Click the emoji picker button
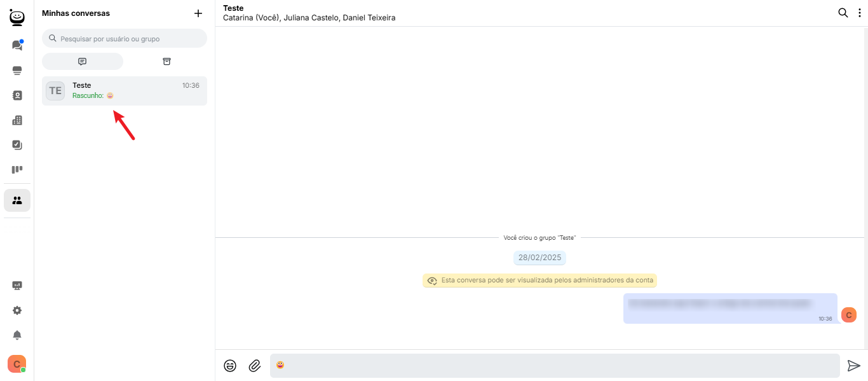The height and width of the screenshot is (381, 868). 230,366
